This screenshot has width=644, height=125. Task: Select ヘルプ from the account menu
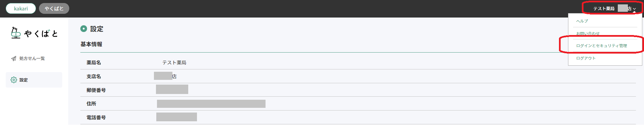tap(582, 21)
